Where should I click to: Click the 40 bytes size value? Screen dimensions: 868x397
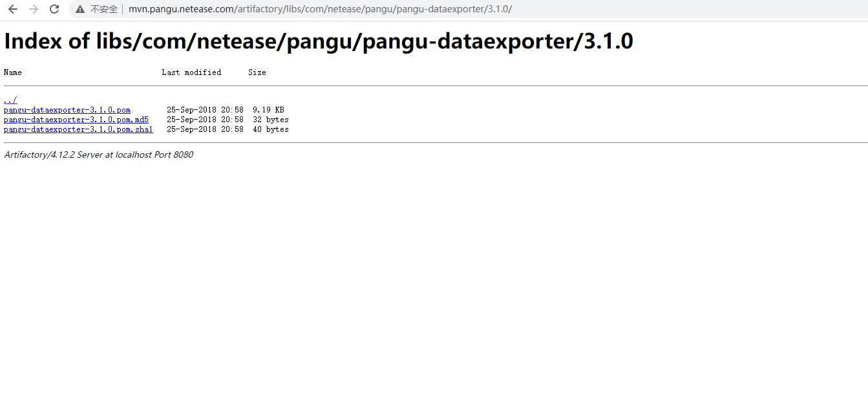tap(271, 129)
